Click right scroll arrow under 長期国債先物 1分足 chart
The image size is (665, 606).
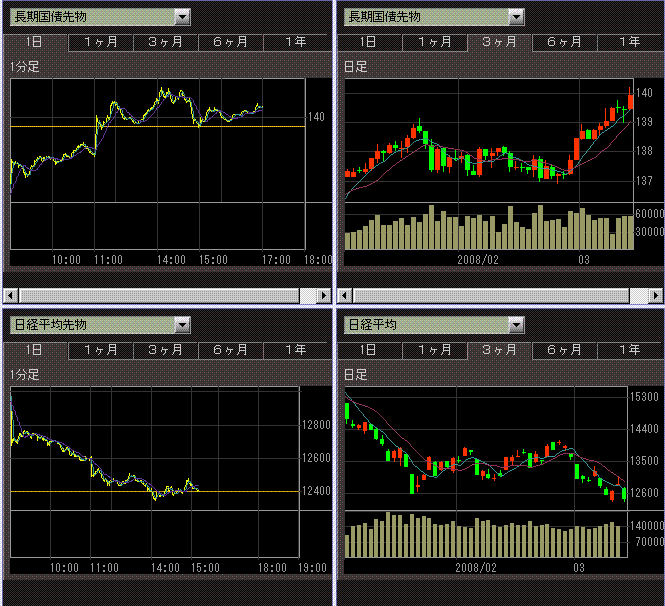(x=323, y=296)
